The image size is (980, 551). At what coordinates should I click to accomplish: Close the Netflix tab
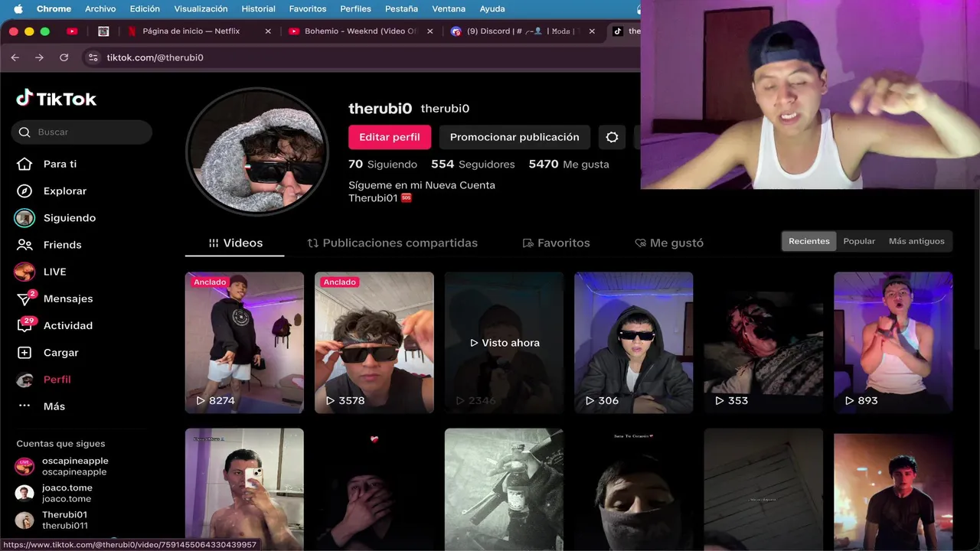coord(268,31)
